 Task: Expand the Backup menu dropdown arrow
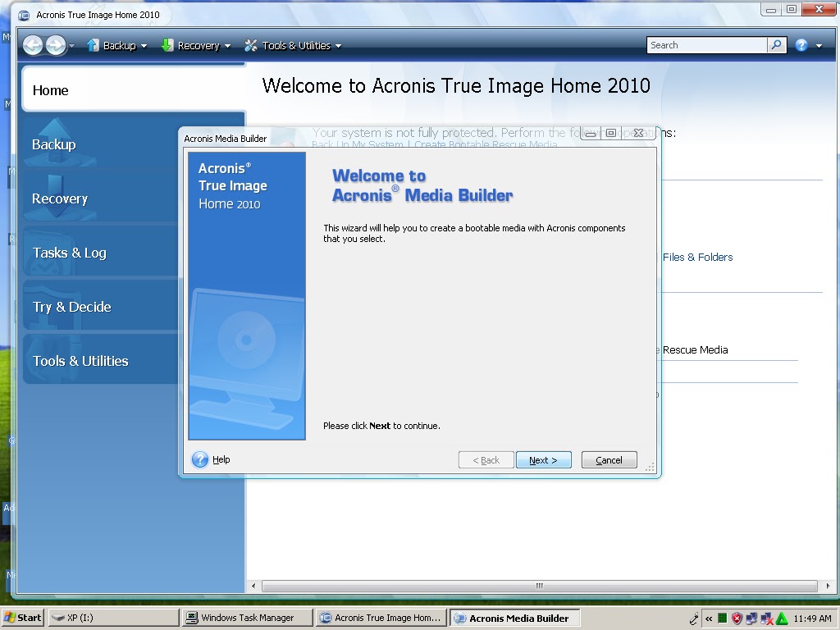click(144, 47)
